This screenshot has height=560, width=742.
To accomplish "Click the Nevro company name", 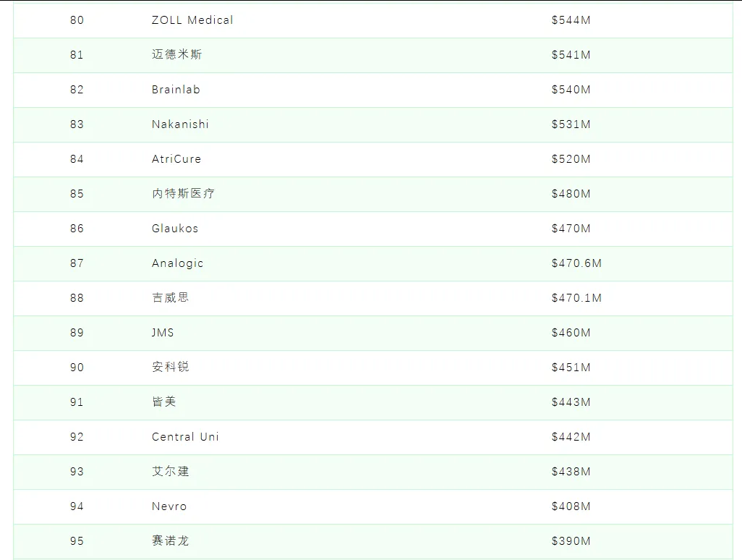I will 169,506.
